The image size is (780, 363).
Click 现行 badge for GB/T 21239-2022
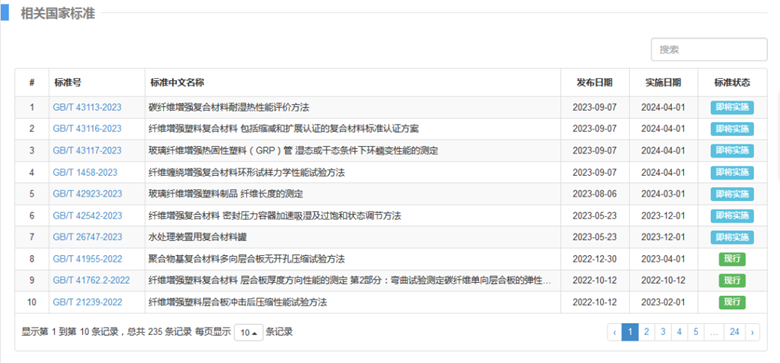(732, 302)
